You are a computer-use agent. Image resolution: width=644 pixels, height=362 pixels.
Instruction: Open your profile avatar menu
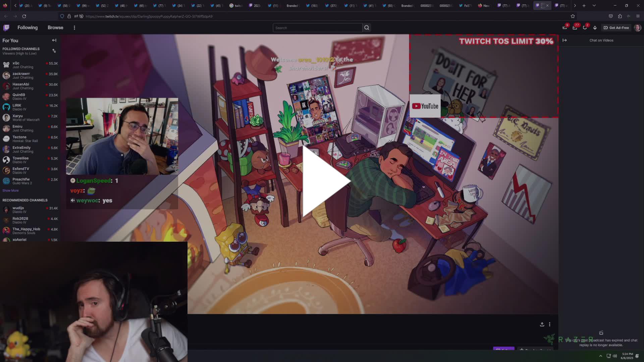point(638,27)
